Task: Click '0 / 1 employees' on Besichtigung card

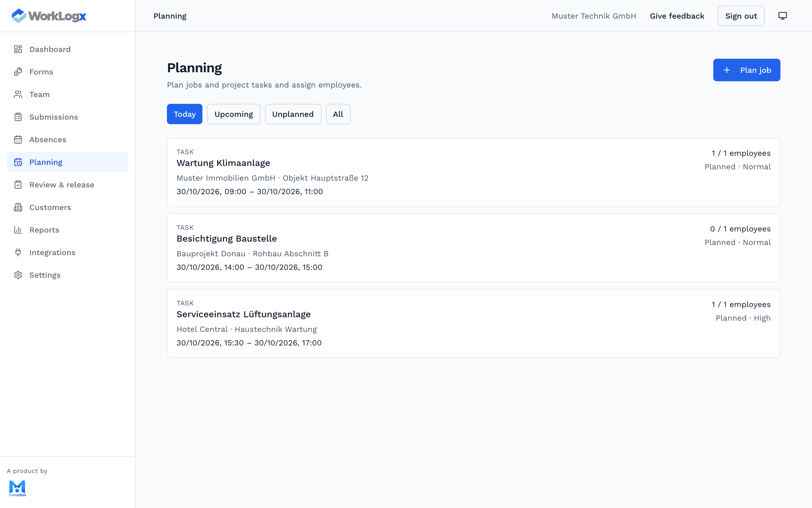Action: [740, 229]
